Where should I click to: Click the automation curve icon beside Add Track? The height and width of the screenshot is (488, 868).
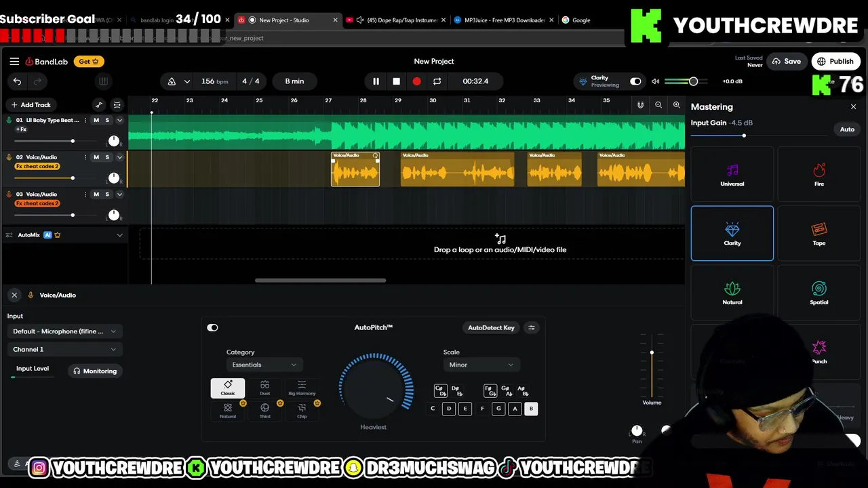[99, 104]
